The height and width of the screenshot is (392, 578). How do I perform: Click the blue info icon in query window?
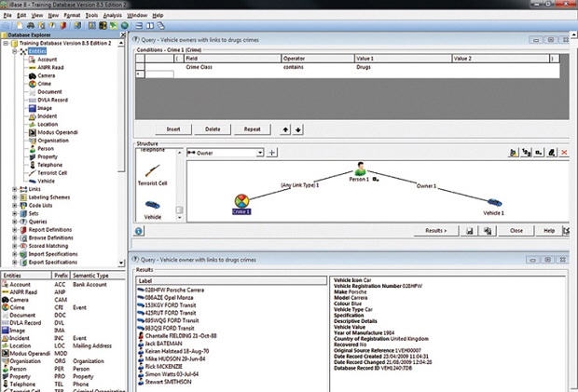pyautogui.click(x=139, y=231)
